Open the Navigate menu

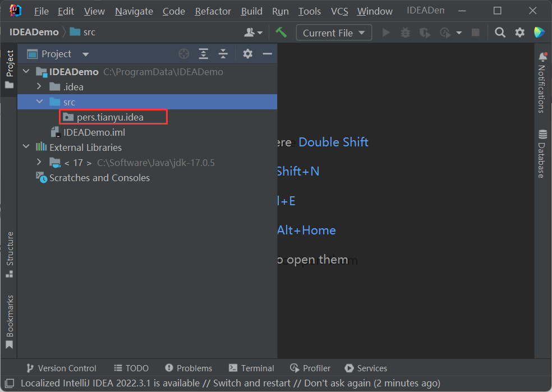(134, 11)
